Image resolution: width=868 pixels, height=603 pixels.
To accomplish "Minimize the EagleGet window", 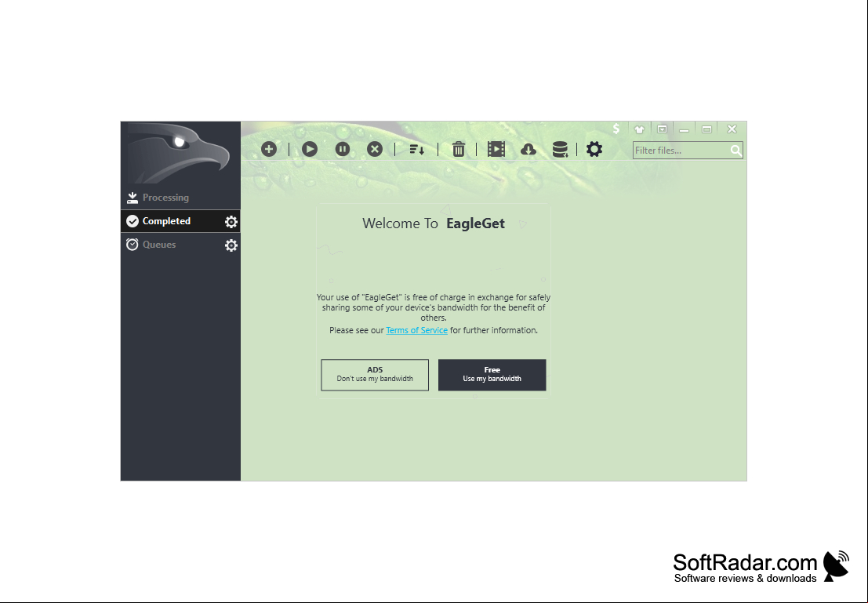I will pos(685,129).
